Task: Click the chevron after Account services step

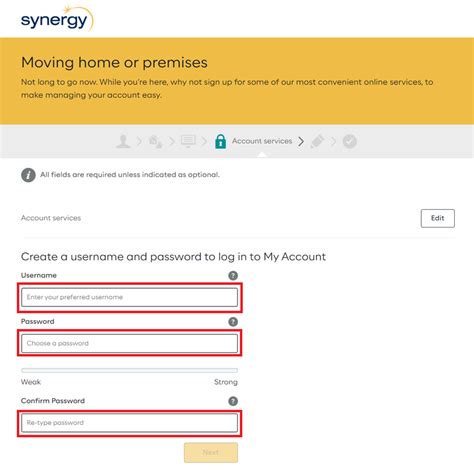Action: (x=301, y=141)
